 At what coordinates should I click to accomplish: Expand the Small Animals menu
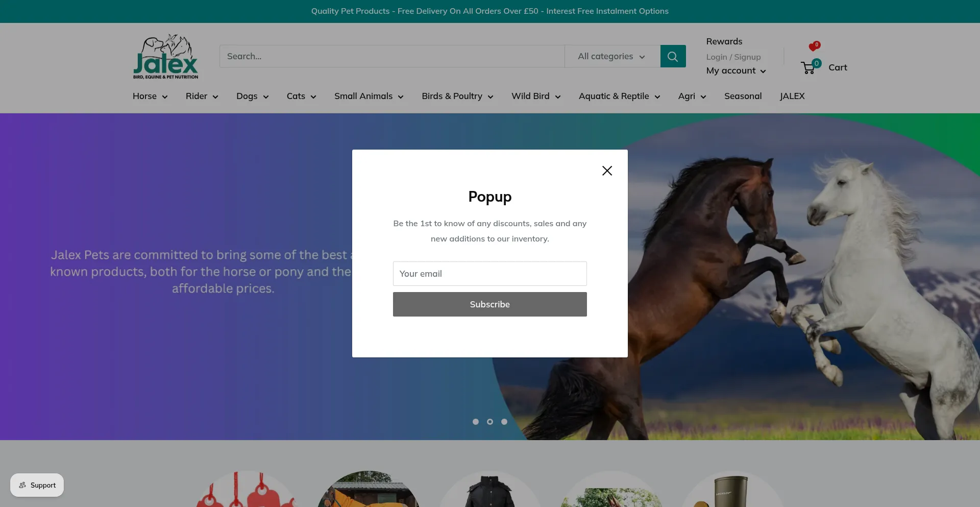pyautogui.click(x=369, y=96)
